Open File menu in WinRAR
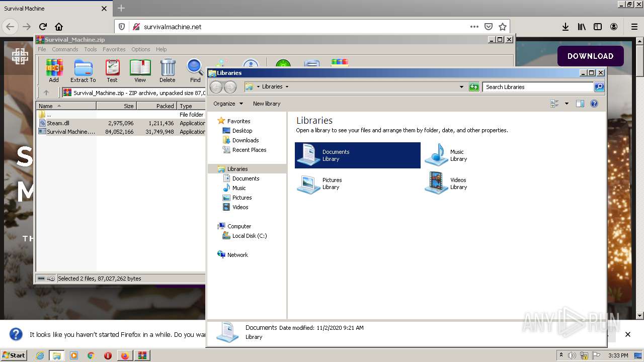The width and height of the screenshot is (644, 362). [x=42, y=49]
